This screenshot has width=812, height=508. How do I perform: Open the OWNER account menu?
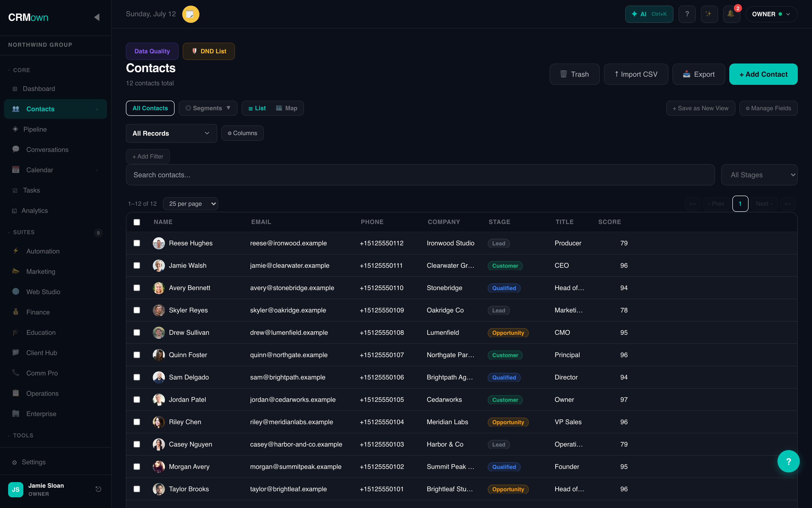click(771, 14)
